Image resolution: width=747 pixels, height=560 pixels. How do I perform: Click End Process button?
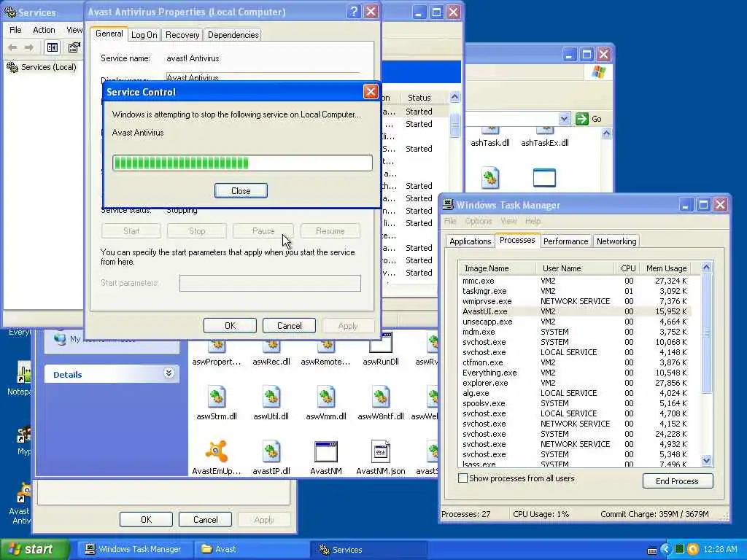(678, 481)
